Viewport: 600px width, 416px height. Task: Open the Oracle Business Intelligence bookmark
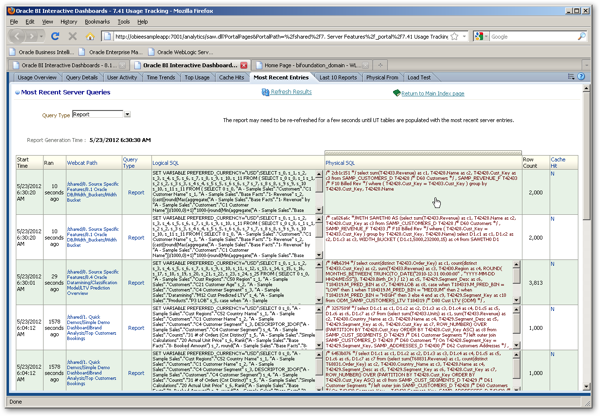pos(42,52)
